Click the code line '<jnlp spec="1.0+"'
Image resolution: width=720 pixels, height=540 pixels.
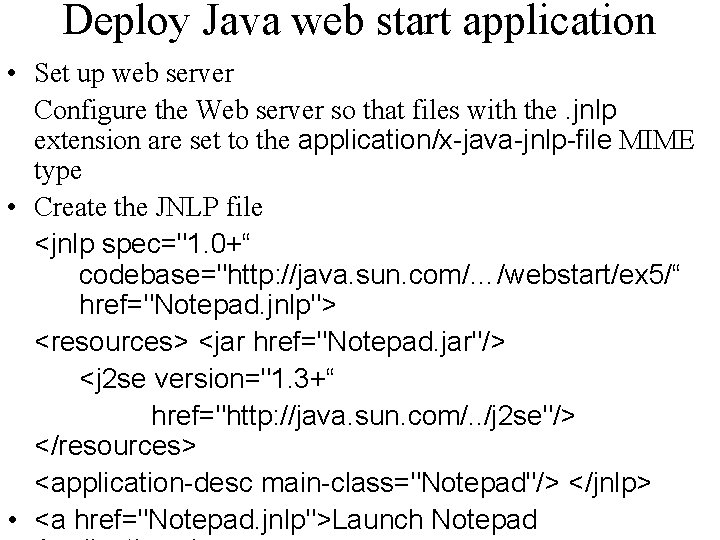click(142, 244)
